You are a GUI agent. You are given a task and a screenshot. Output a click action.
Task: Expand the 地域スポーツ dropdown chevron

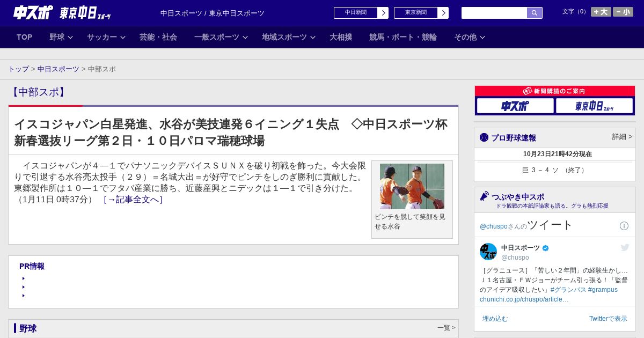(313, 38)
